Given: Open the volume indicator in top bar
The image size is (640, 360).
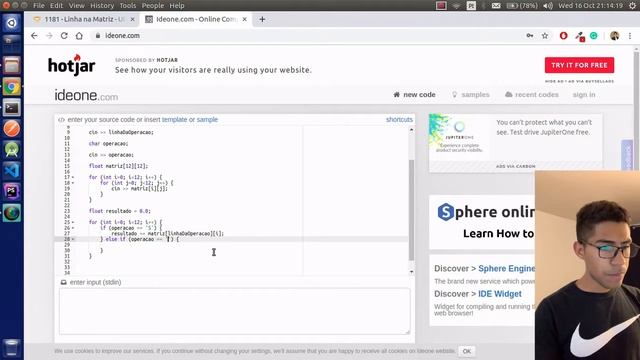Looking at the screenshot, I should pyautogui.click(x=548, y=6).
